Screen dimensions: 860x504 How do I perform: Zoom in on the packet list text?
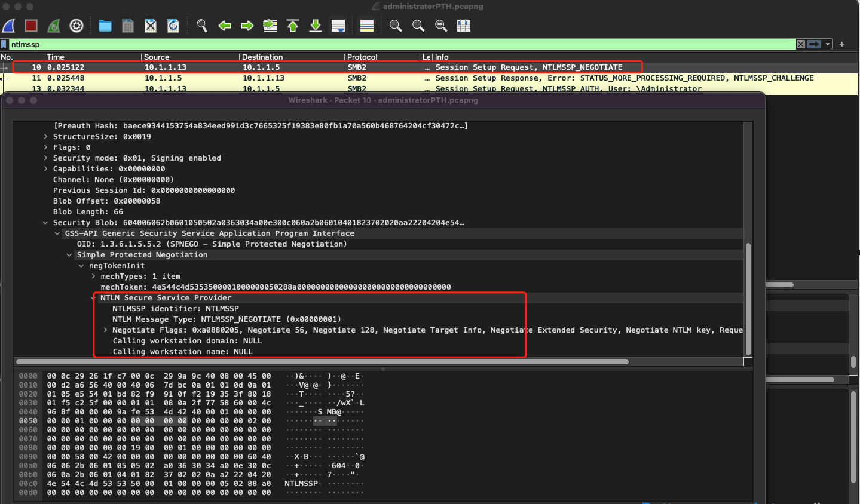click(x=396, y=26)
